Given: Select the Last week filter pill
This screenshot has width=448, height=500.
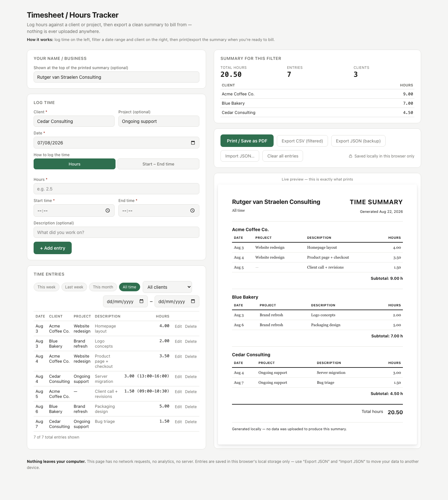Looking at the screenshot, I should [74, 287].
